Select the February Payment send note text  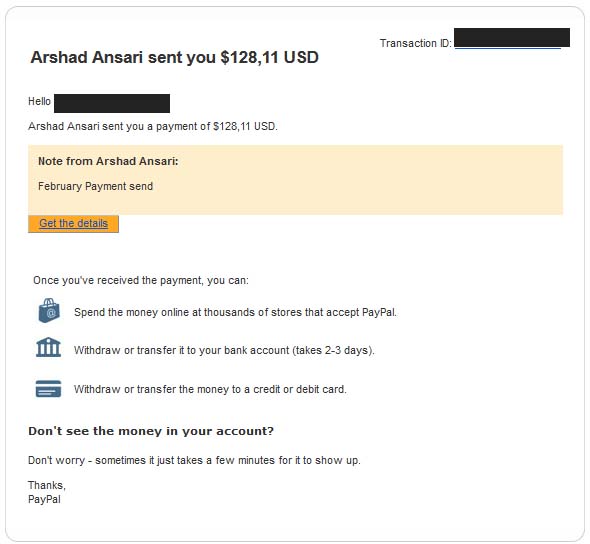click(x=96, y=186)
